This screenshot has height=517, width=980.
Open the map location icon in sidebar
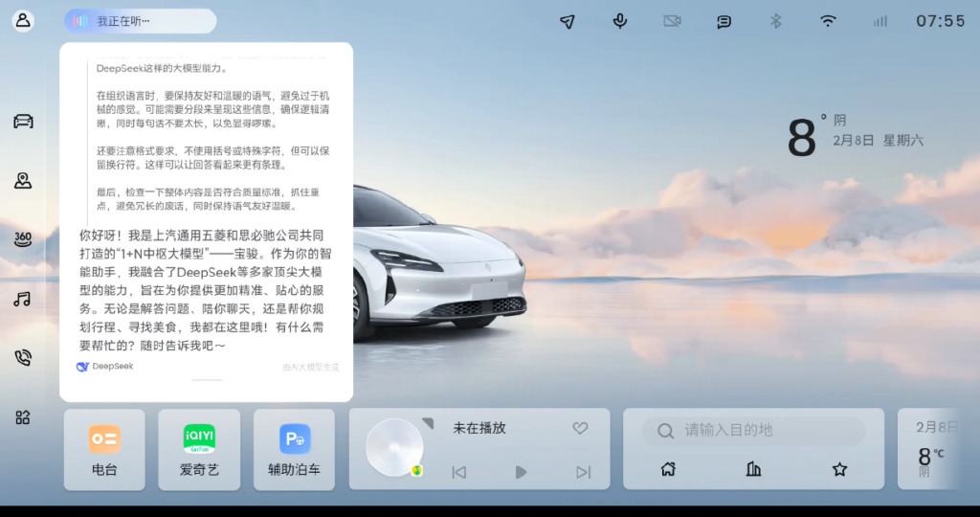point(23,181)
